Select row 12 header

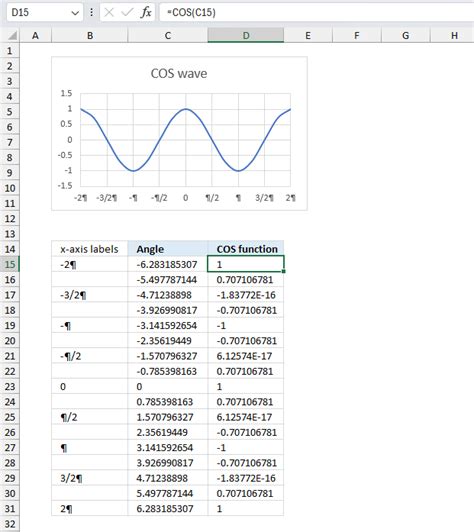[x=10, y=218]
